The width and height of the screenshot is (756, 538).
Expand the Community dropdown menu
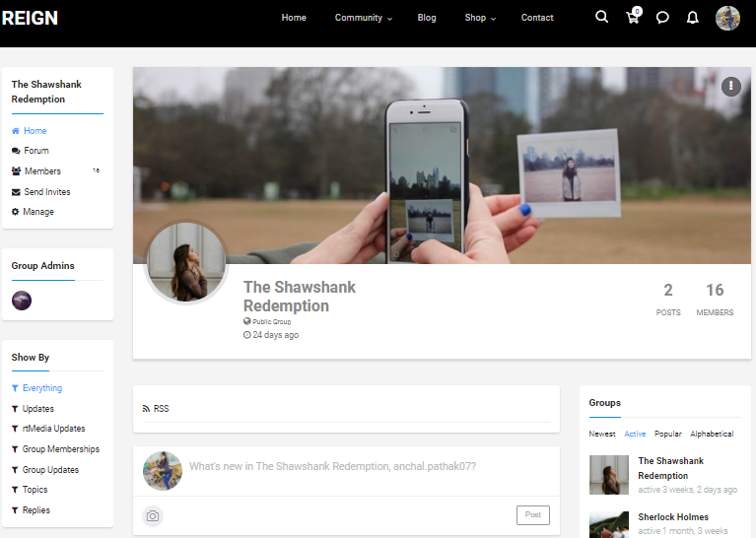pyautogui.click(x=364, y=18)
